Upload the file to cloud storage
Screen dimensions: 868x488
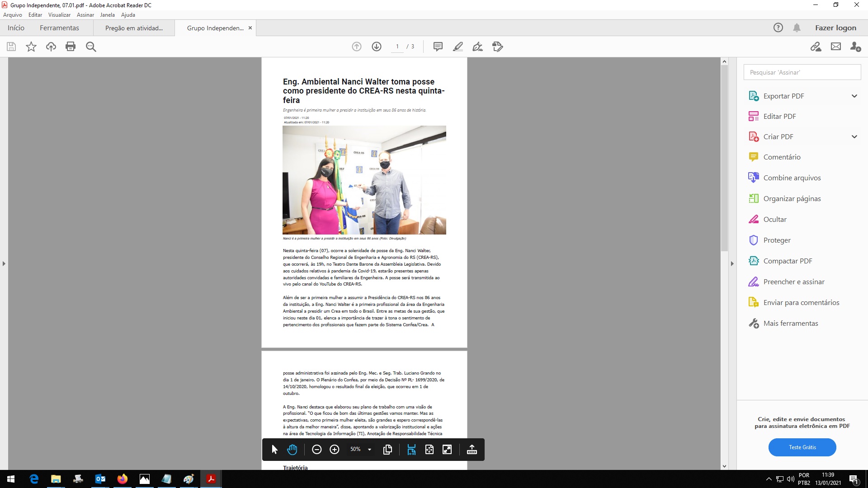pos(51,47)
